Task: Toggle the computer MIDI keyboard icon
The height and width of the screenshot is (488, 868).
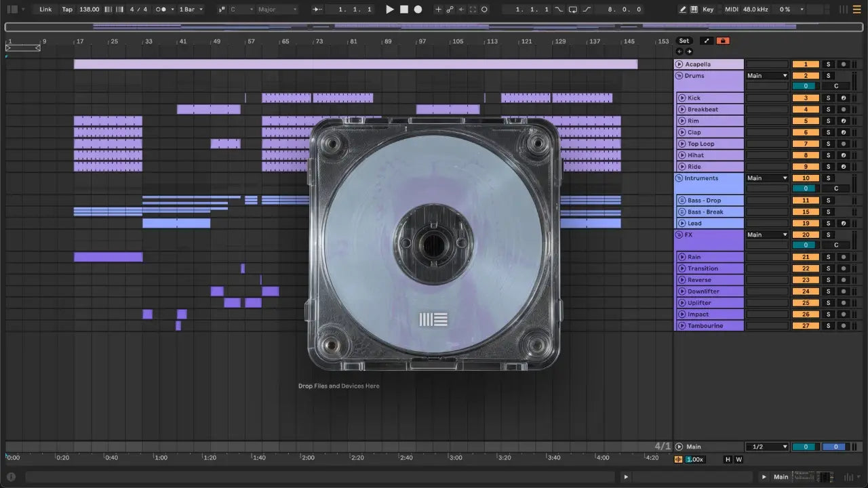Action: 694,9
